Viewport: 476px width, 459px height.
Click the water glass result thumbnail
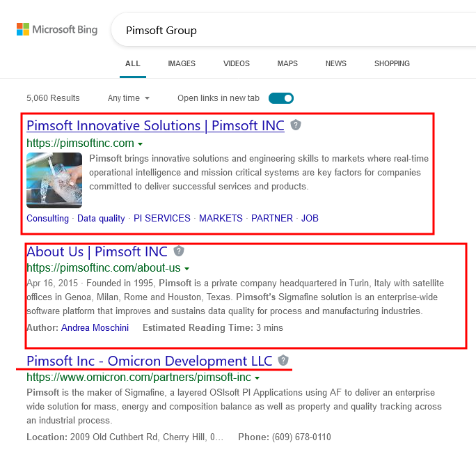pyautogui.click(x=54, y=180)
